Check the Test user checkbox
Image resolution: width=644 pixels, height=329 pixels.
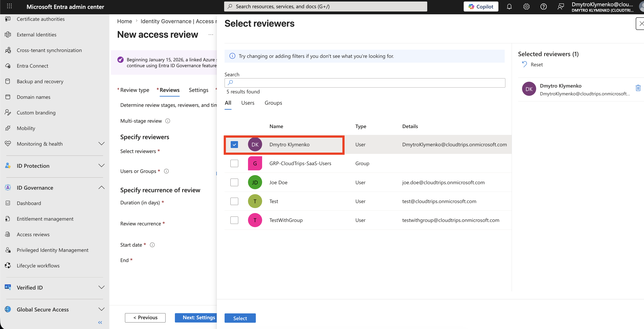tap(234, 201)
